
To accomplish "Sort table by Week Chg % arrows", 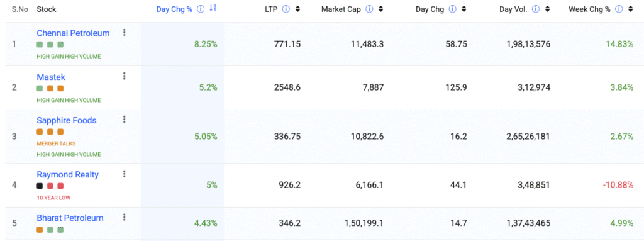I will [x=630, y=9].
